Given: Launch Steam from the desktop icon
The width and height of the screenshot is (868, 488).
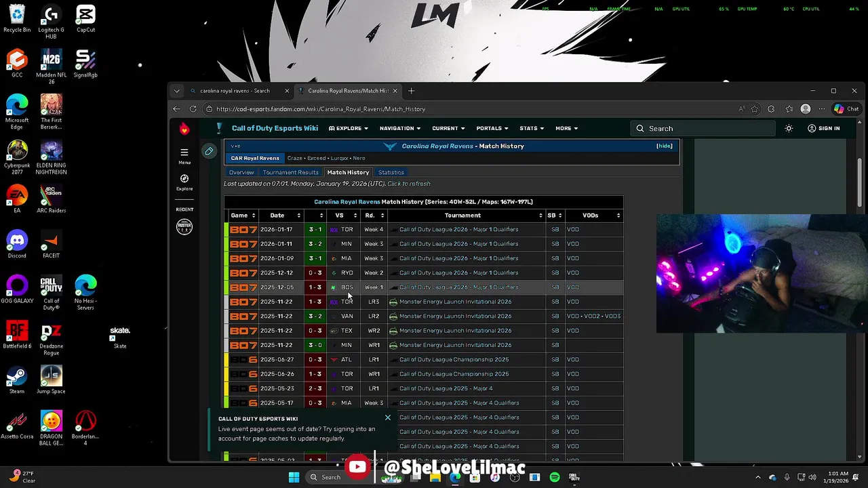Looking at the screenshot, I should point(17,380).
